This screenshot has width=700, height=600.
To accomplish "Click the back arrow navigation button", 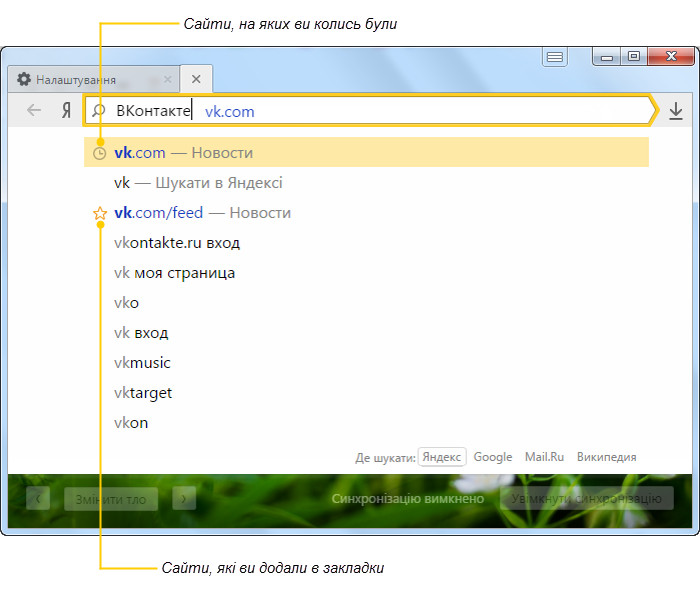I will tap(34, 110).
